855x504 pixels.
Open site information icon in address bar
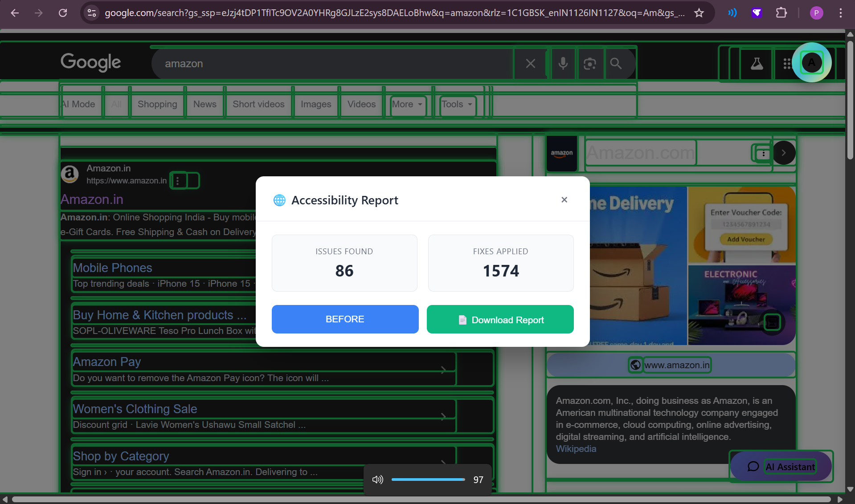tap(91, 13)
